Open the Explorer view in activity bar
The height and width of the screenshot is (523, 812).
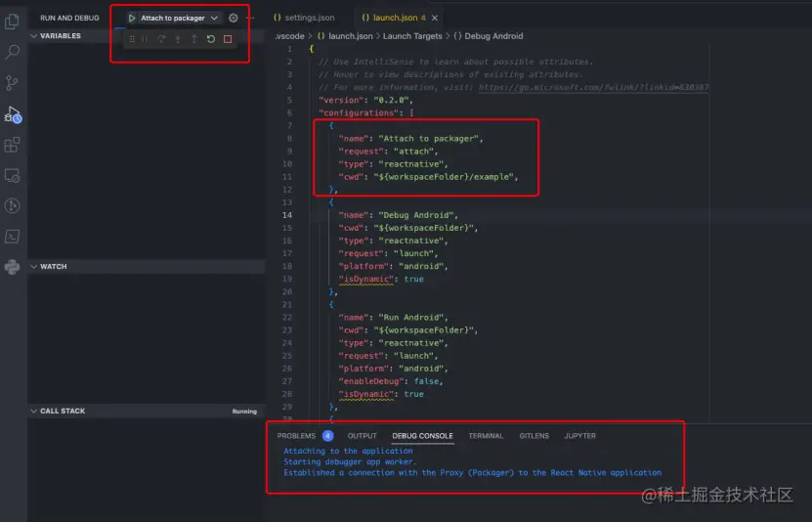point(12,22)
